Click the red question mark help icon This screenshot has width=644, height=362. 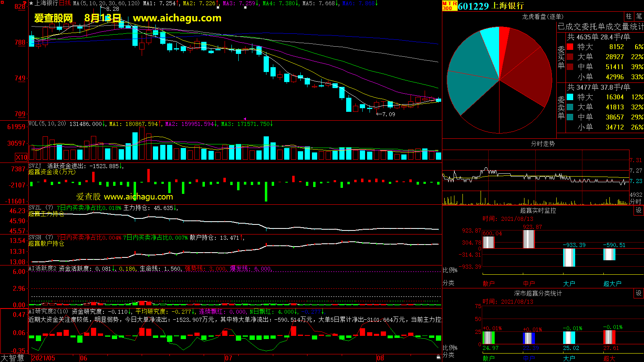pos(25,3)
